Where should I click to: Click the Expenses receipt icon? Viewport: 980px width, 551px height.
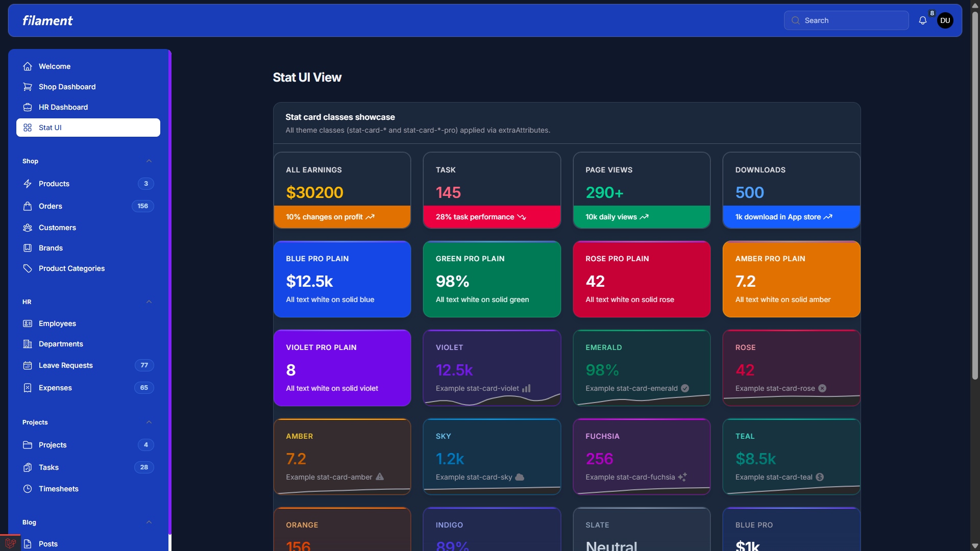[x=28, y=388]
